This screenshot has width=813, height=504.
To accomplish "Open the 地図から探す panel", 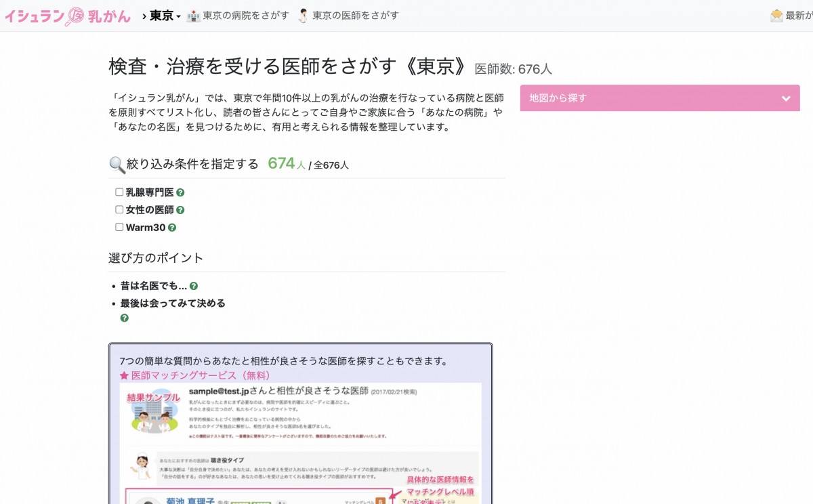I will click(x=659, y=98).
